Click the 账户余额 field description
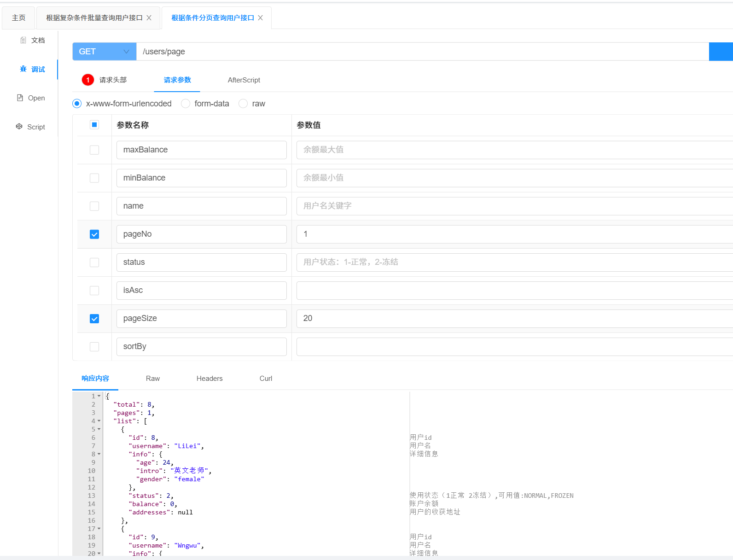Screen dimensions: 733x560 424,504
